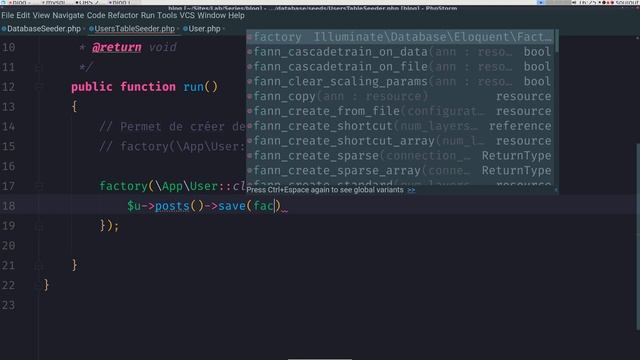This screenshot has height=360, width=640.
Task: Open the Window menu
Action: (211, 16)
